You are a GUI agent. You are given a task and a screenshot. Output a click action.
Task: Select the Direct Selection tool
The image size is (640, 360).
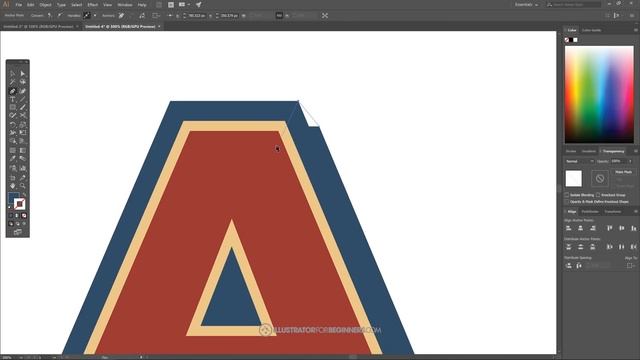tap(23, 73)
